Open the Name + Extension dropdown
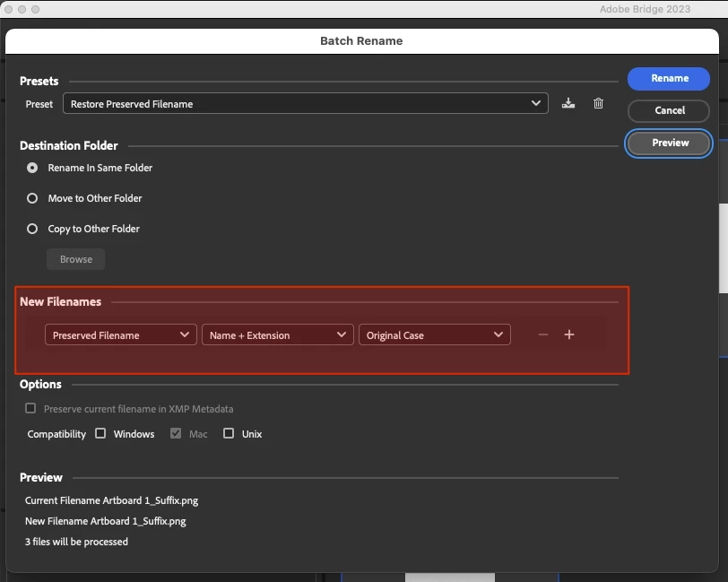This screenshot has height=582, width=728. click(x=278, y=334)
